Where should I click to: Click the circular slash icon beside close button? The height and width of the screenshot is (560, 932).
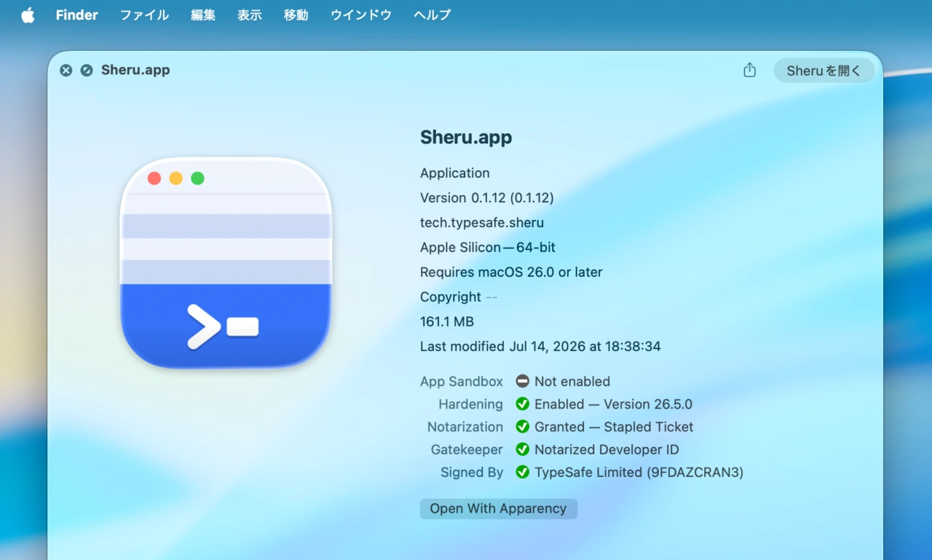click(x=87, y=71)
